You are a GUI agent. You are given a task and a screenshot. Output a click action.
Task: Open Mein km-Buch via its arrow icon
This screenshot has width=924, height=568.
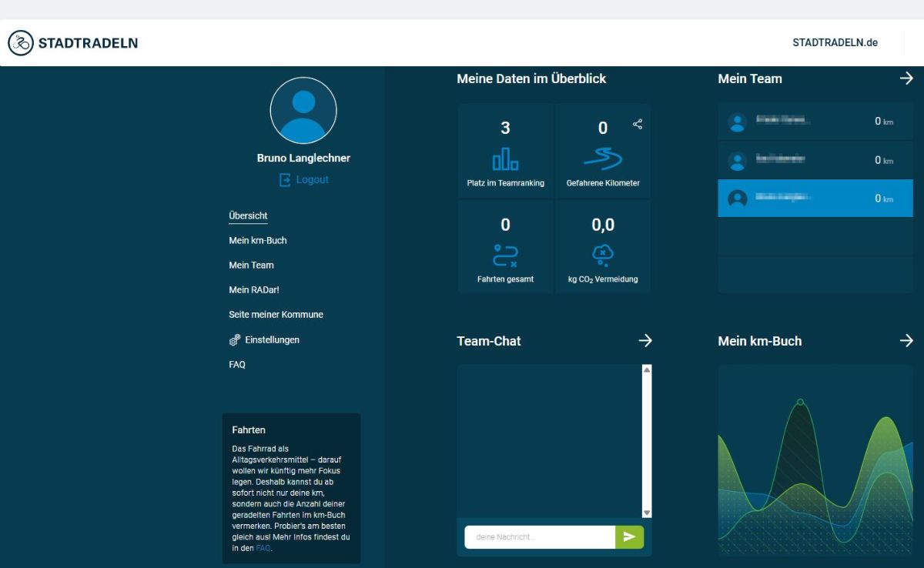tap(906, 341)
